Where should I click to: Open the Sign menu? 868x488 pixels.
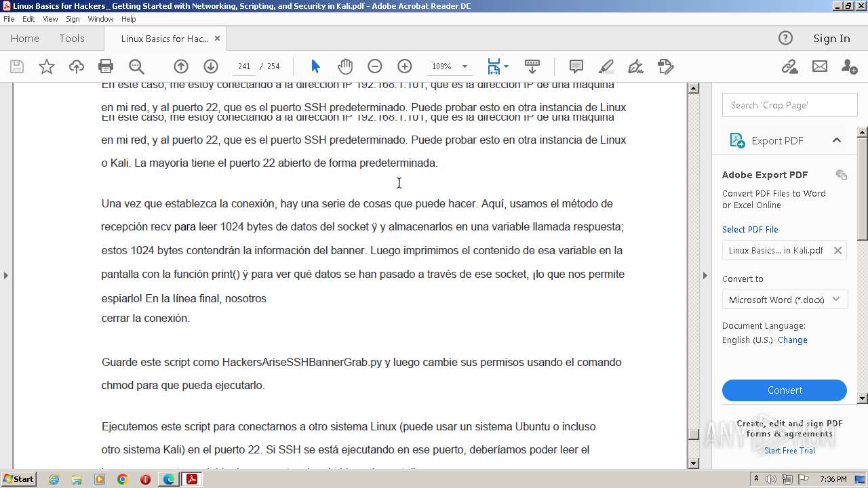tap(73, 19)
